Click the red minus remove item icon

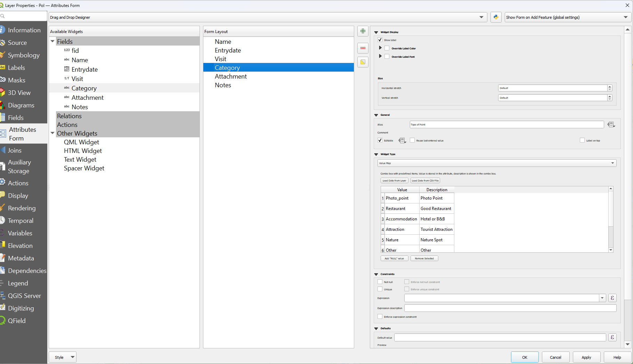click(363, 48)
